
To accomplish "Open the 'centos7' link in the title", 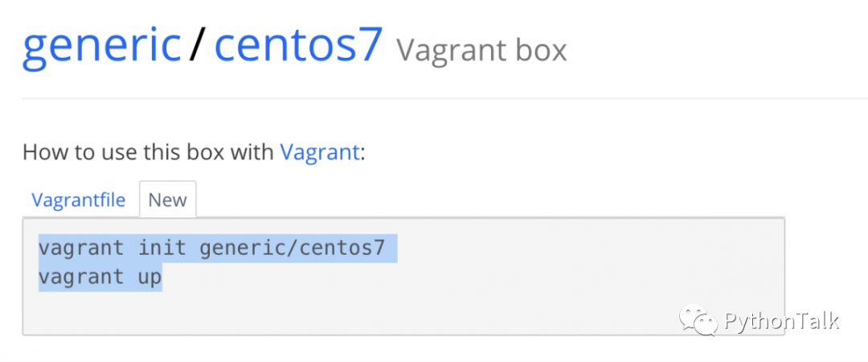I will (297, 44).
